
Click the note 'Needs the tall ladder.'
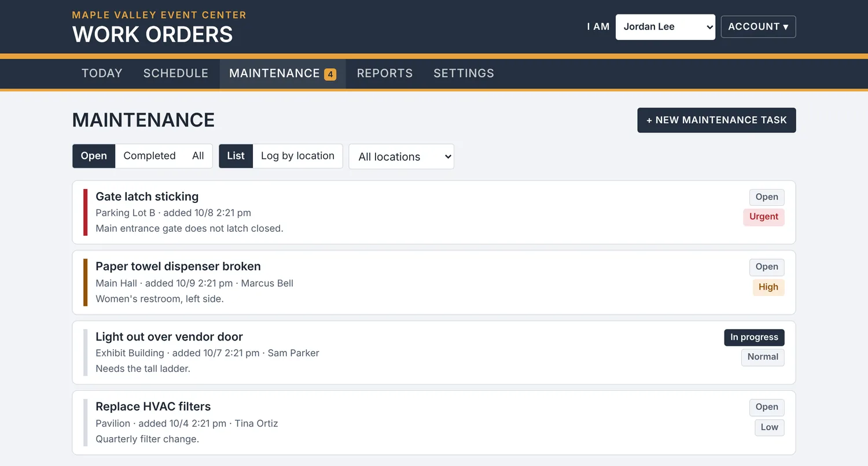tap(143, 369)
